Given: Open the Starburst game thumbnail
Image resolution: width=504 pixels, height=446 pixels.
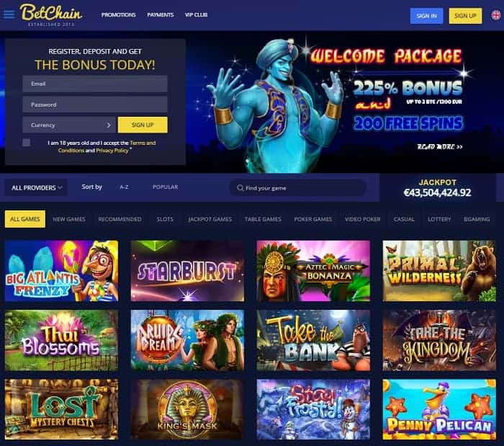Looking at the screenshot, I should coord(187,271).
